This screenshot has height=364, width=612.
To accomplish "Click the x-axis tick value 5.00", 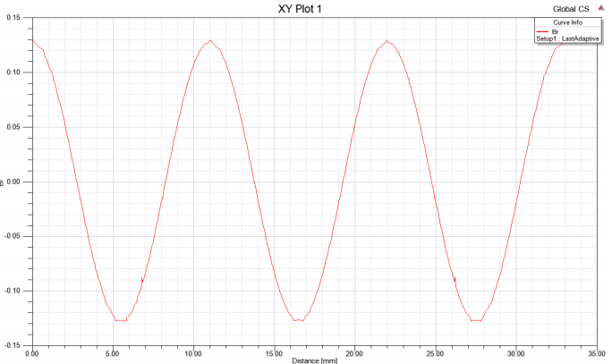I will coord(113,354).
